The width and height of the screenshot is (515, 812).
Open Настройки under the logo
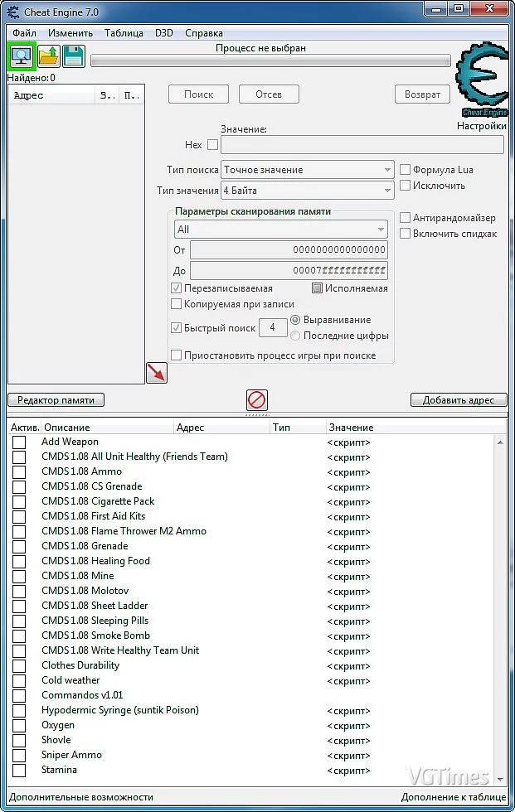click(x=481, y=126)
